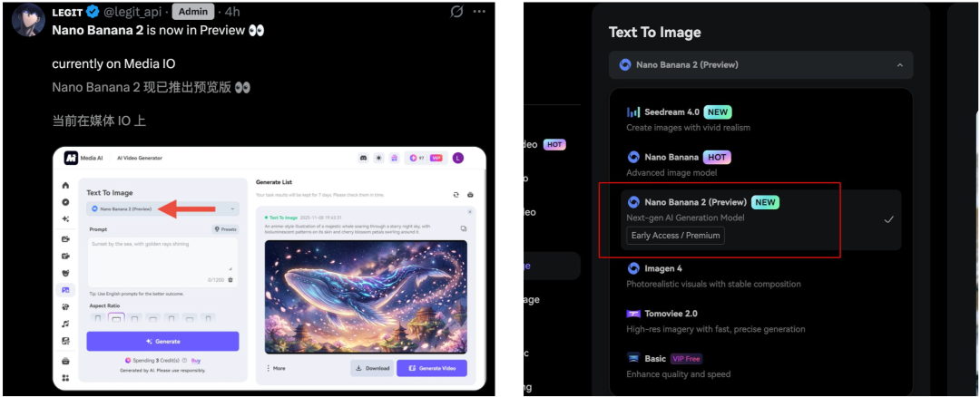Open model dropdown in the embedded Text To Image panel

point(162,208)
